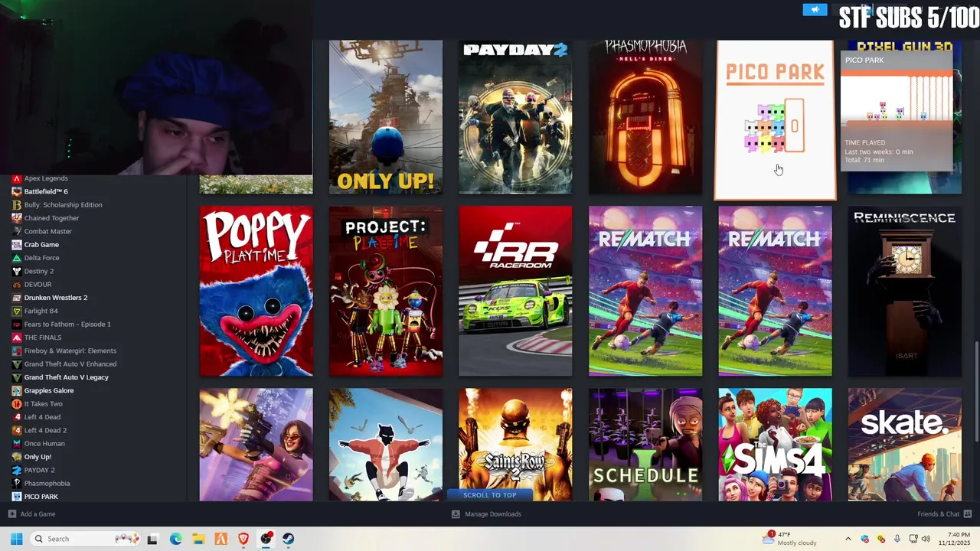
Task: Select Once Human in the sidebar
Action: coord(44,444)
